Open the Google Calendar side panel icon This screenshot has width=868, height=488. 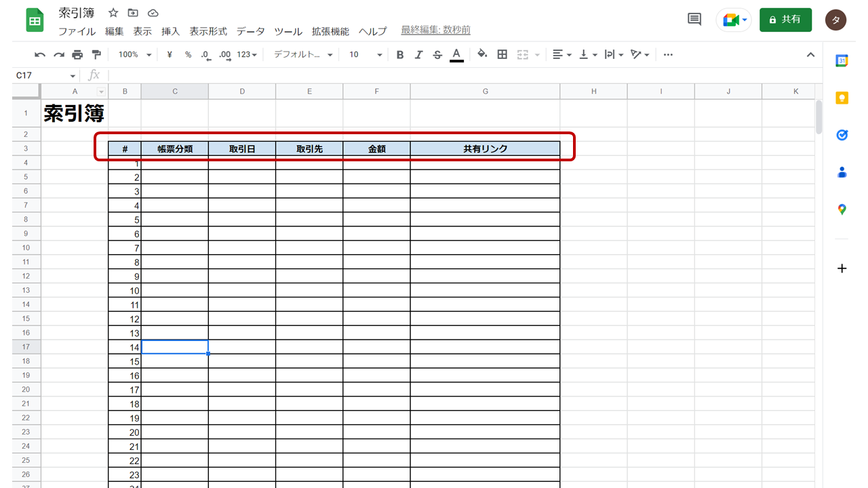[842, 60]
